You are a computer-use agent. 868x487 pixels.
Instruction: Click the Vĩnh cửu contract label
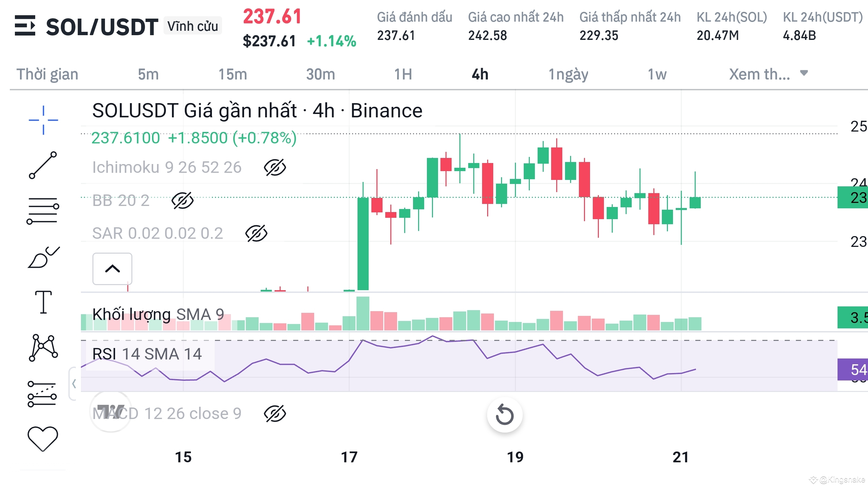(193, 26)
